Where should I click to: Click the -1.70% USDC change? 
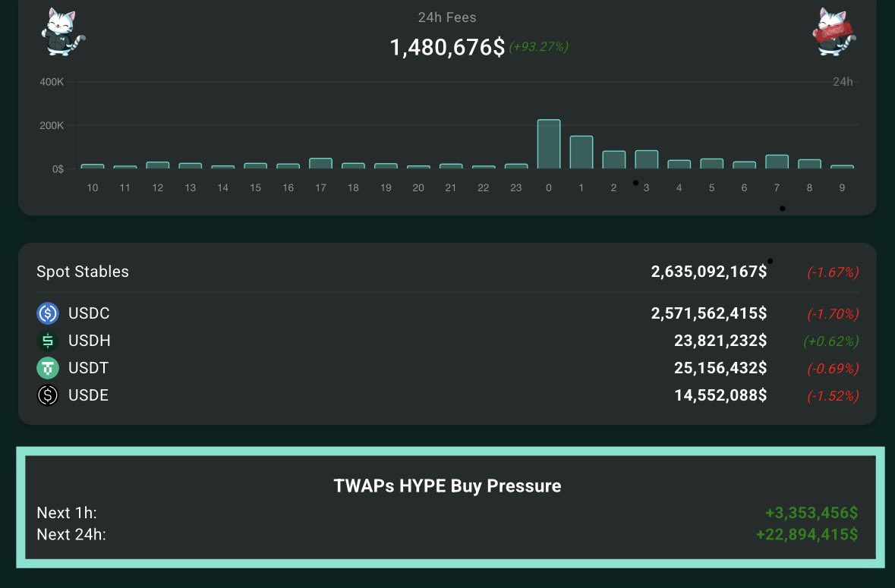(x=833, y=313)
